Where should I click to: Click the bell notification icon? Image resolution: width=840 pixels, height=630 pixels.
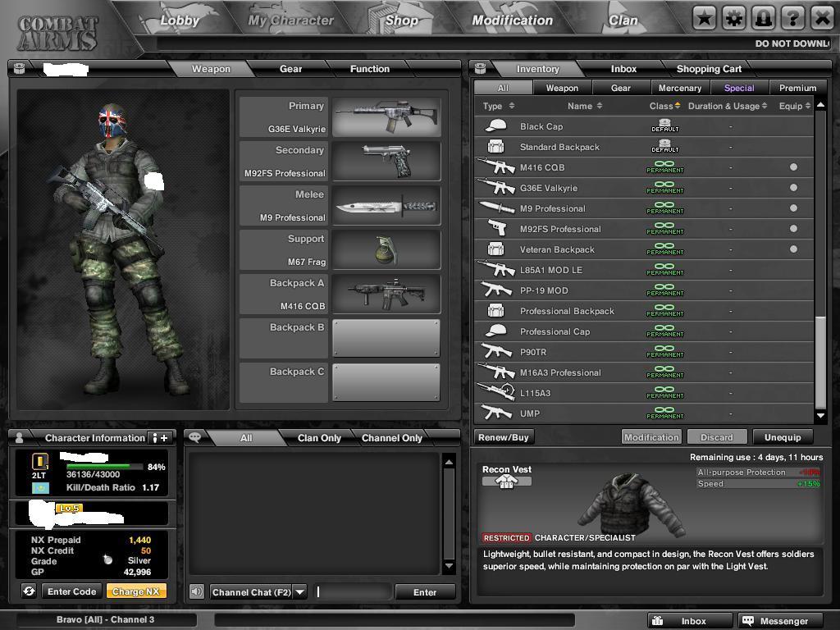(763, 19)
